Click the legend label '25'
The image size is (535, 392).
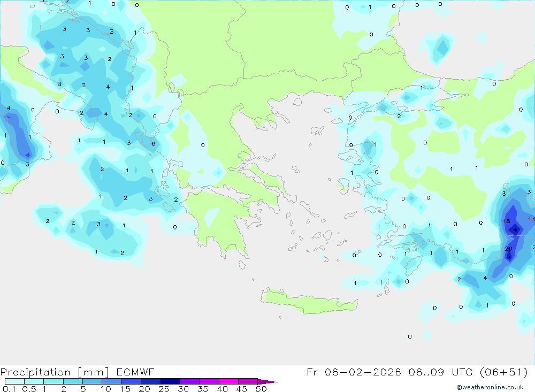tap(164, 389)
